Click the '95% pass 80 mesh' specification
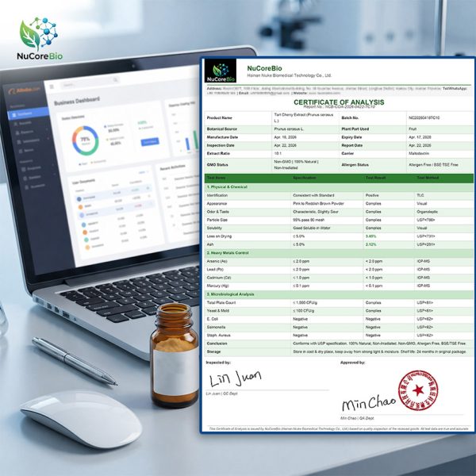Viewport: 476px width, 476px height. click(x=309, y=220)
